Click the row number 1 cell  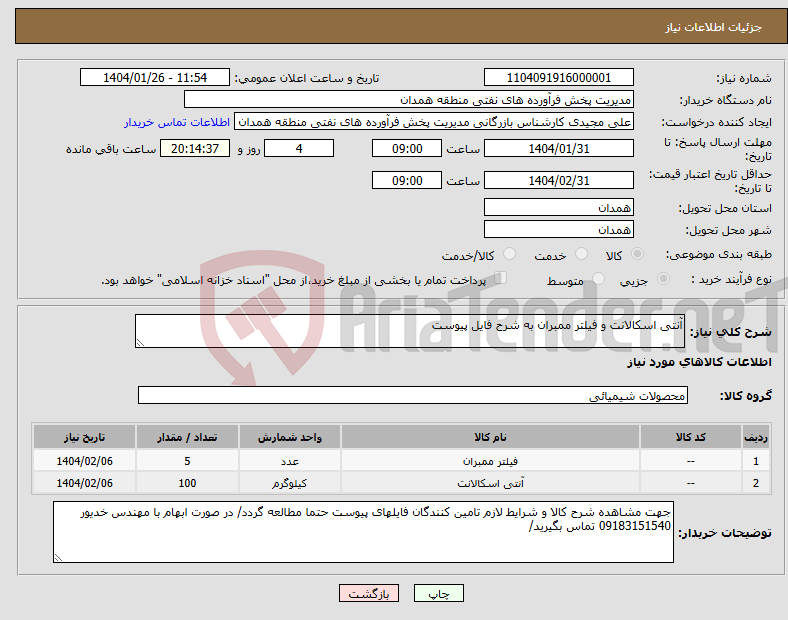755,461
